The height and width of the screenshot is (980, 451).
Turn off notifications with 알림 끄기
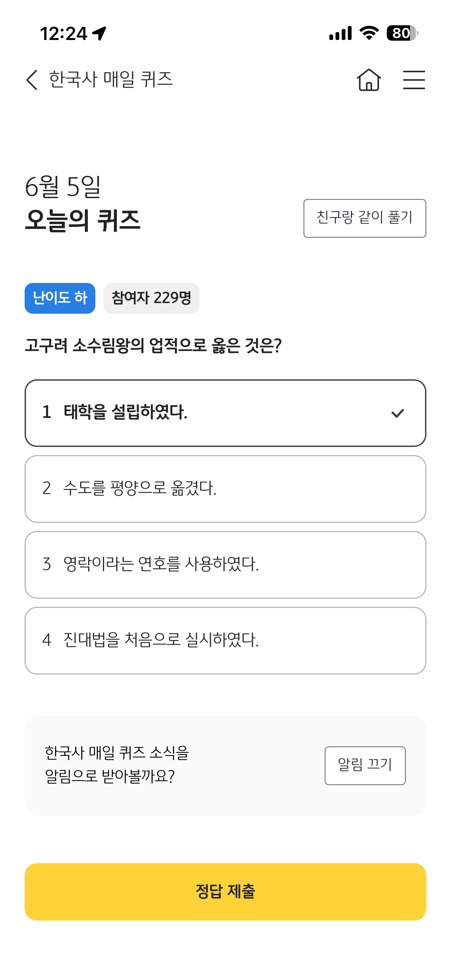pos(365,765)
